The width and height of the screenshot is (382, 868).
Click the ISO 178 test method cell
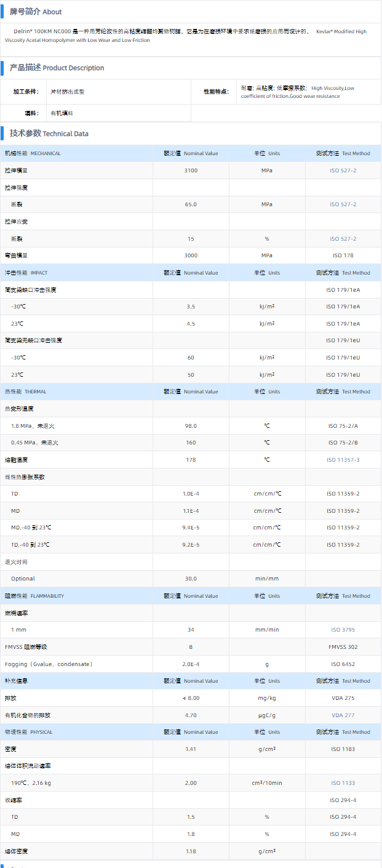pos(343,255)
